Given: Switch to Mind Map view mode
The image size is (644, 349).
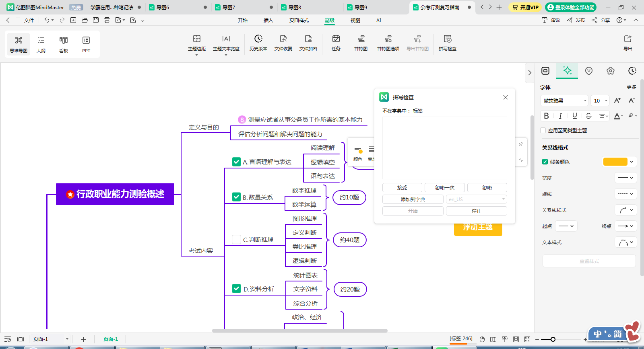Looking at the screenshot, I should pyautogui.click(x=19, y=44).
